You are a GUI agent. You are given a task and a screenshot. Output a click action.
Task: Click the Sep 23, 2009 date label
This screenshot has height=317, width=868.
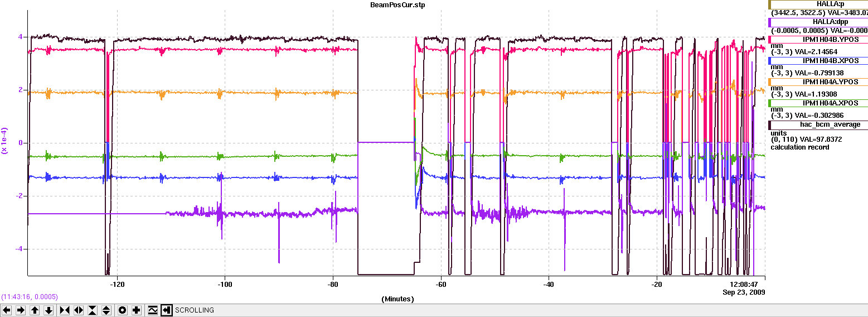click(x=744, y=292)
